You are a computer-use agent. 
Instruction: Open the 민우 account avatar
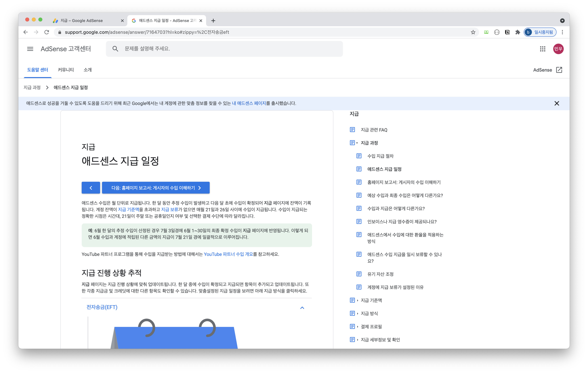point(558,49)
